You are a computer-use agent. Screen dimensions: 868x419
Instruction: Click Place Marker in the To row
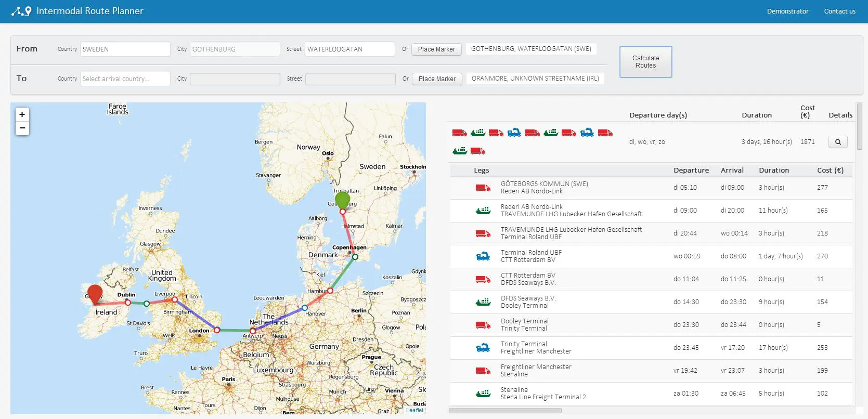pyautogui.click(x=437, y=78)
